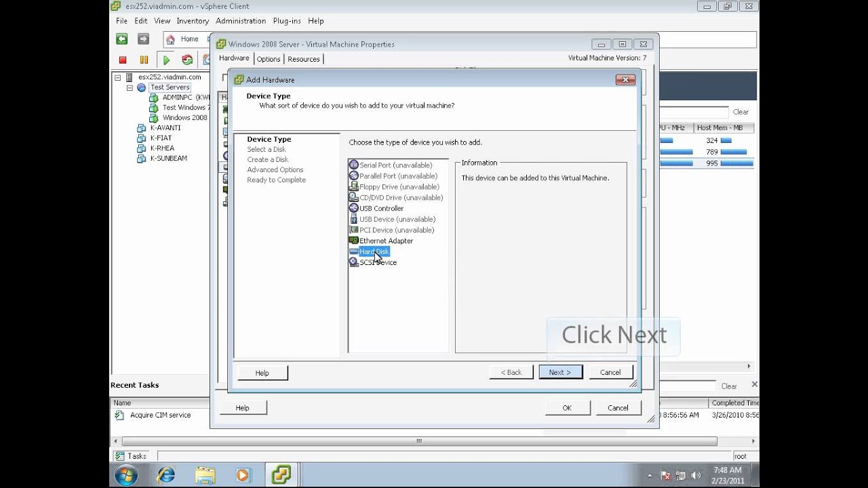Click the volume speaker tray icon

click(x=696, y=475)
